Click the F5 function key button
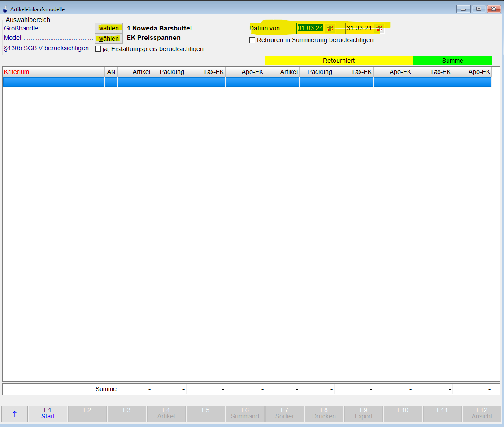 (205, 414)
